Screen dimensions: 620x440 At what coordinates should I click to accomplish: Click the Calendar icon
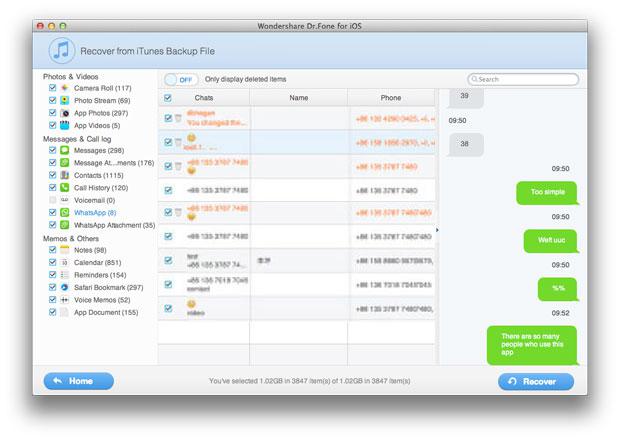click(x=64, y=262)
